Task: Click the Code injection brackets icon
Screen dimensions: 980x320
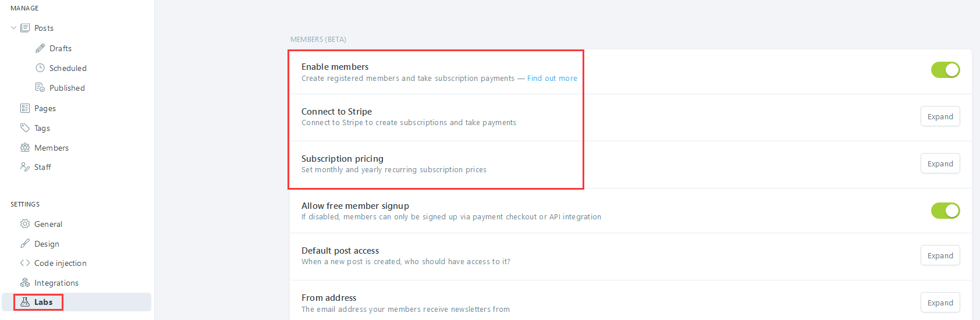Action: (x=25, y=263)
